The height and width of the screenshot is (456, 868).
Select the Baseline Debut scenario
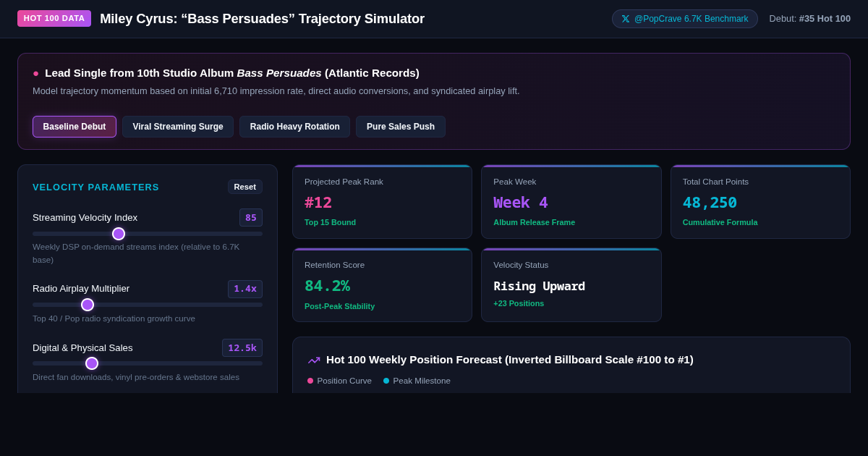75,127
